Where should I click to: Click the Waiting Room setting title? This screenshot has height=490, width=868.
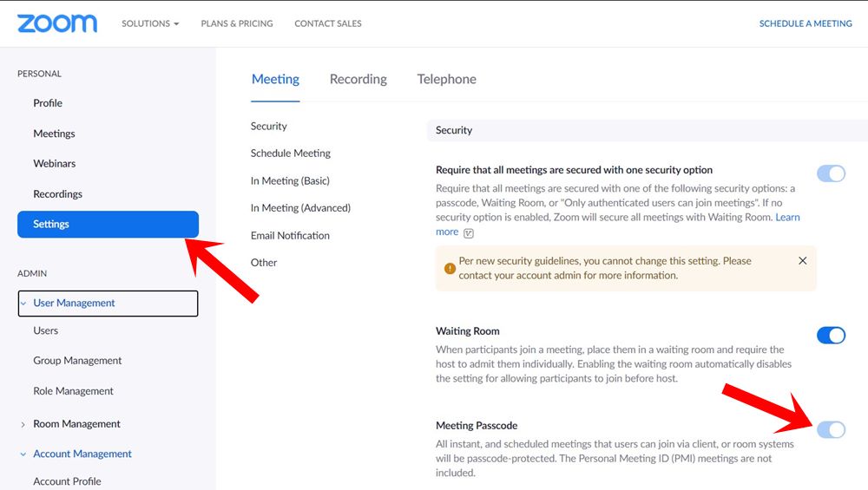(x=467, y=330)
